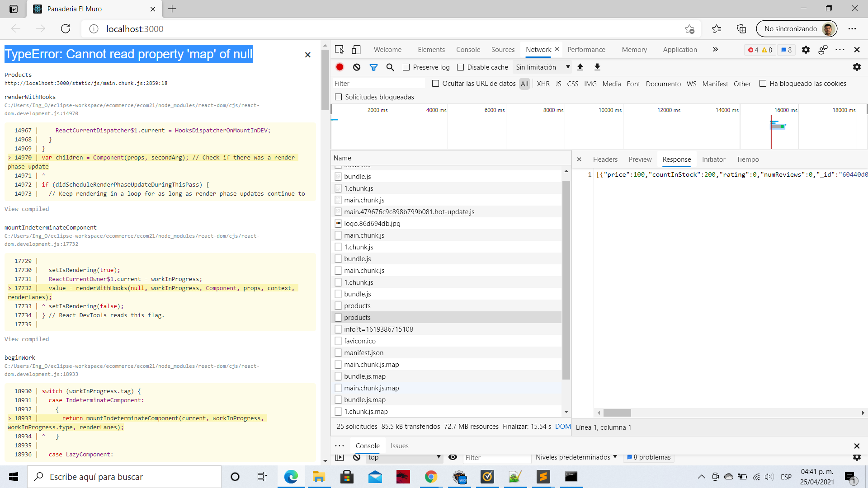Viewport: 868px width, 488px height.
Task: Enable Preserve log checkbox
Action: [x=406, y=67]
